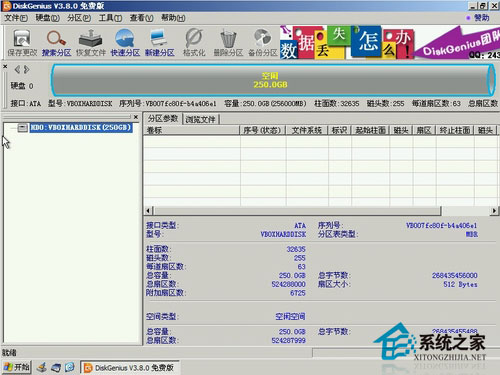
Task: Sort by the 序号(状态) column header
Action: [x=262, y=130]
